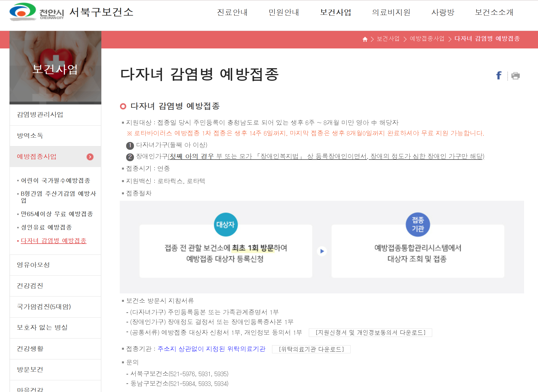Click red arrow next to 예방접종사업
The width and height of the screenshot is (538, 392).
pos(90,157)
